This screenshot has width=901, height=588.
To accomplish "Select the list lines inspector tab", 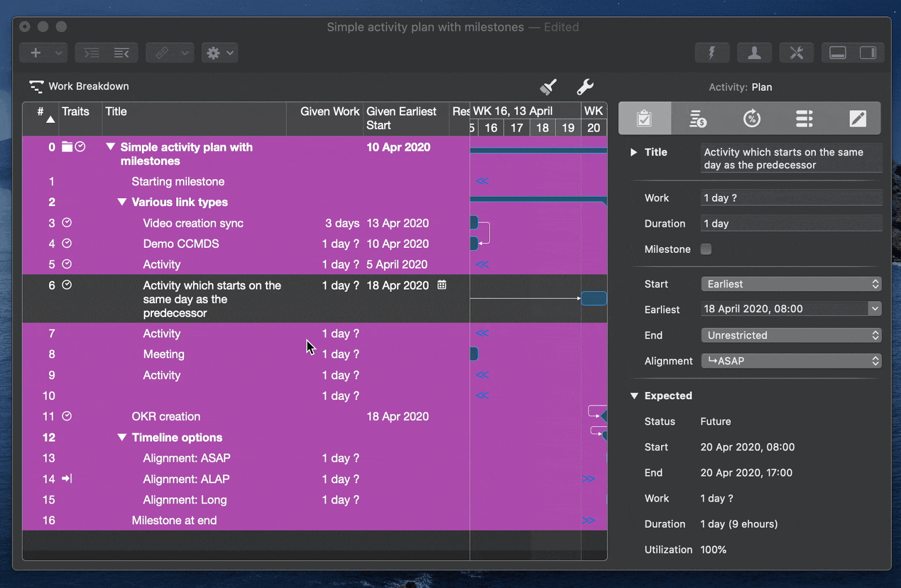I will 804,118.
